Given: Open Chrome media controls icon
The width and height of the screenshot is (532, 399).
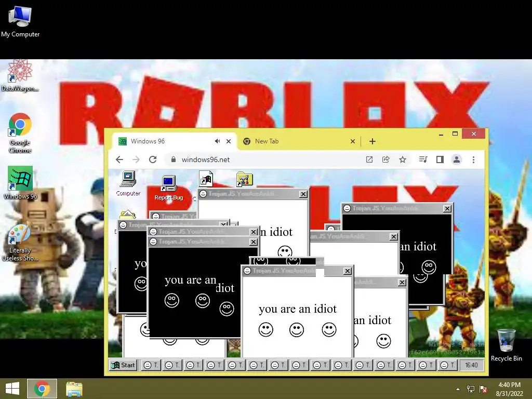Looking at the screenshot, I should (423, 159).
